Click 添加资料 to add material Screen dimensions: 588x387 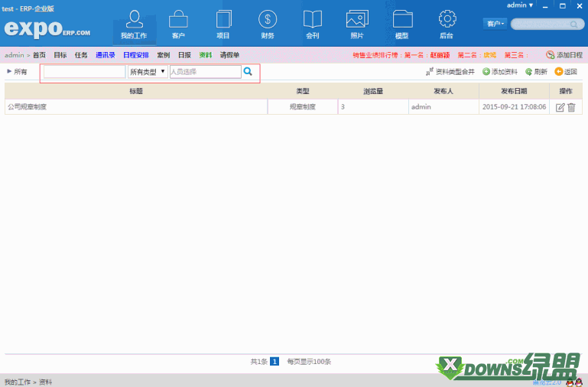pyautogui.click(x=500, y=72)
